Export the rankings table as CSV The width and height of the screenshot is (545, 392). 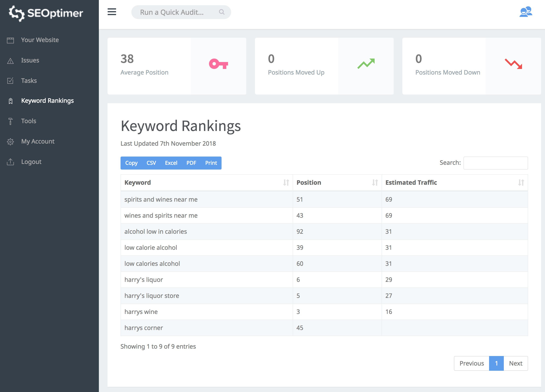[151, 163]
